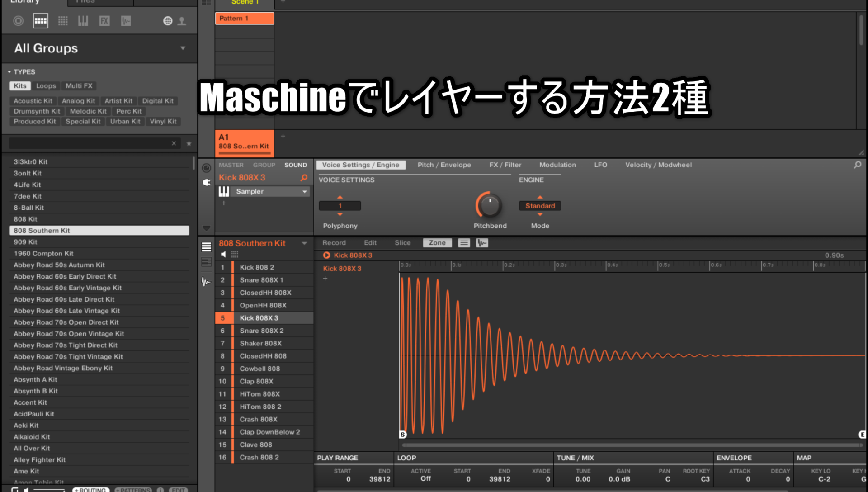Expand the All Groups dropdown
The width and height of the screenshot is (868, 492).
183,48
